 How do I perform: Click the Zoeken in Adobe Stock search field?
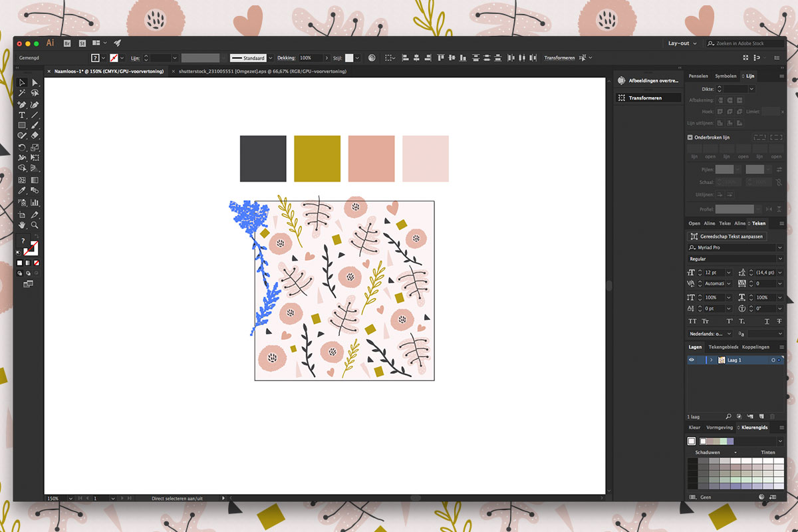point(745,43)
